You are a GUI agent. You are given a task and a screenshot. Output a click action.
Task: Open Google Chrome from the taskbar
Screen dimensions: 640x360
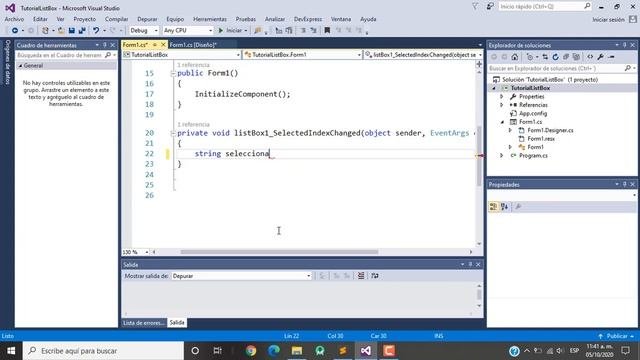(251, 351)
